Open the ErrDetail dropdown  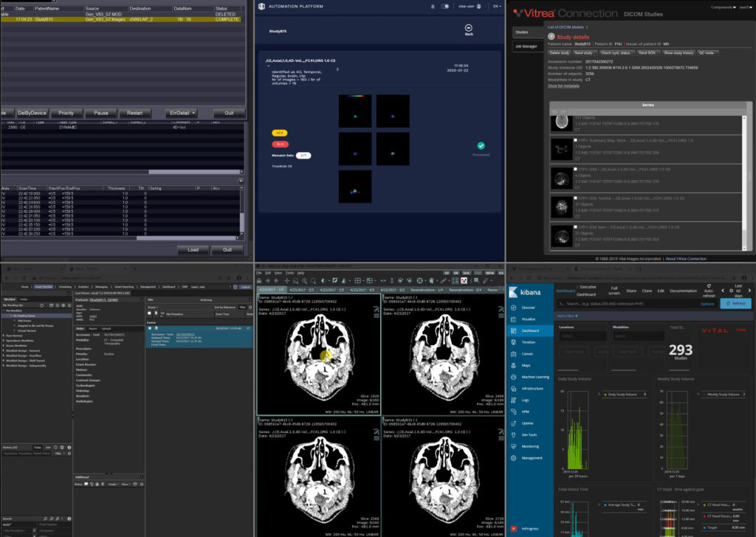click(x=181, y=112)
